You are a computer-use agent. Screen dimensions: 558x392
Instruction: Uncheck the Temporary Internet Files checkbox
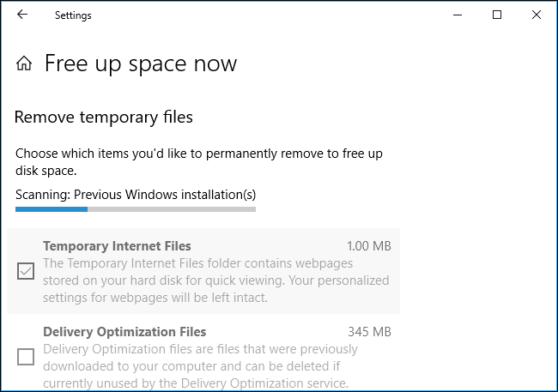[26, 272]
